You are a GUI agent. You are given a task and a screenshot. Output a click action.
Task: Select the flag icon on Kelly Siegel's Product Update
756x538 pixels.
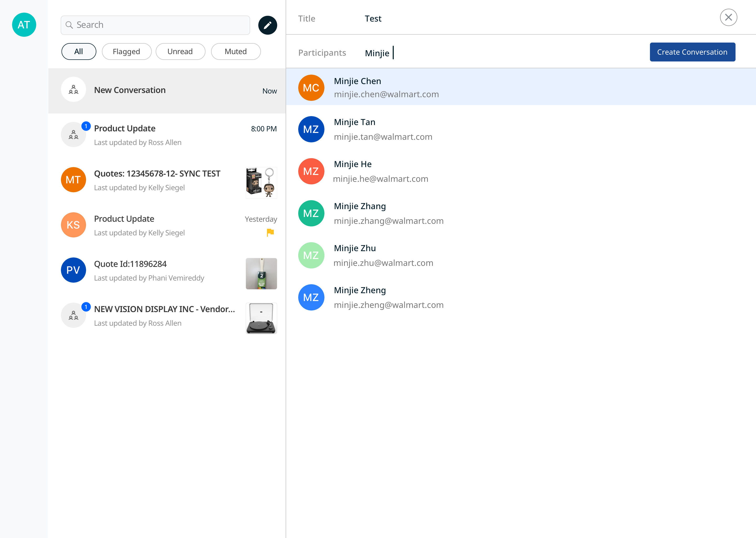coord(270,232)
